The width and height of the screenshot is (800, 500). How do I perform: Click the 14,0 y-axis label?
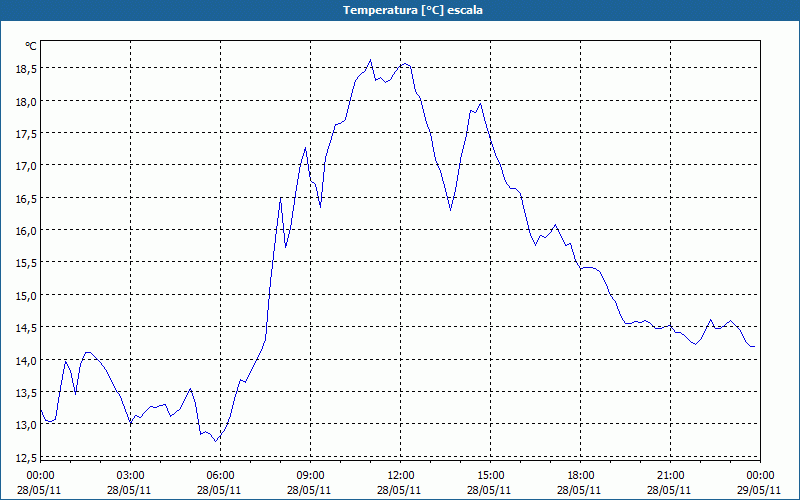pyautogui.click(x=26, y=360)
